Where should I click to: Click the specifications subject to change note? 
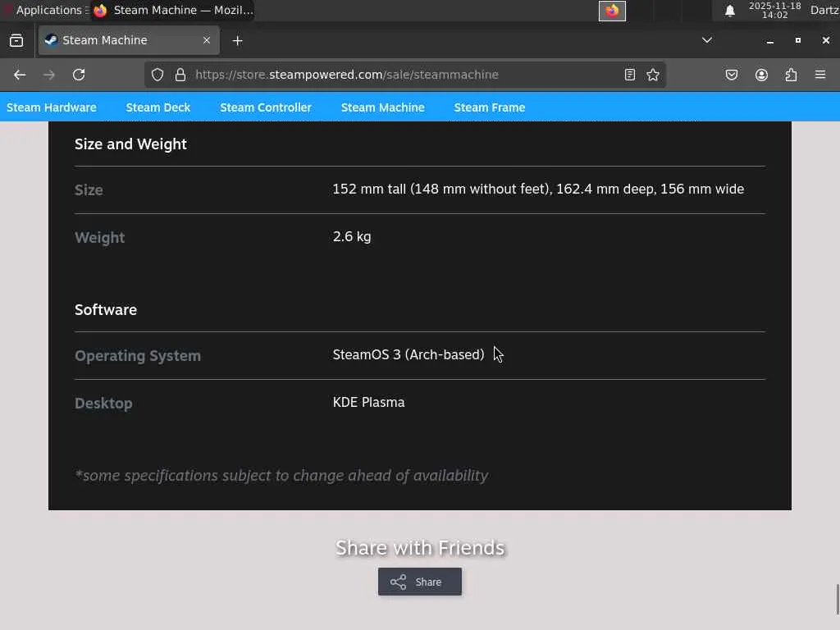tap(282, 476)
